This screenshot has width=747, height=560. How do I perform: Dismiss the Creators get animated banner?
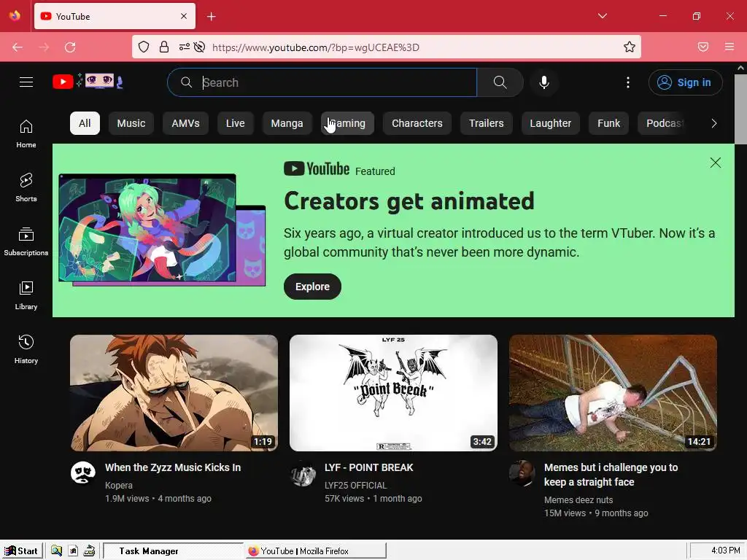(716, 163)
